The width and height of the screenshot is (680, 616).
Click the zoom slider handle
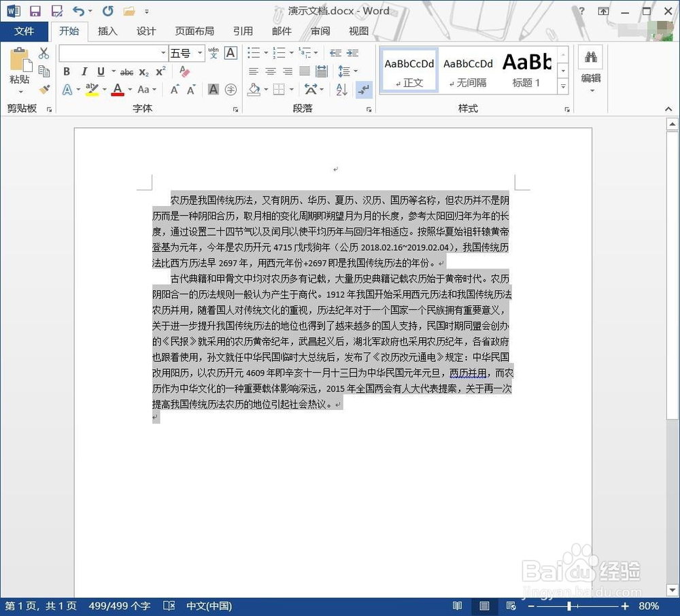pyautogui.click(x=569, y=606)
